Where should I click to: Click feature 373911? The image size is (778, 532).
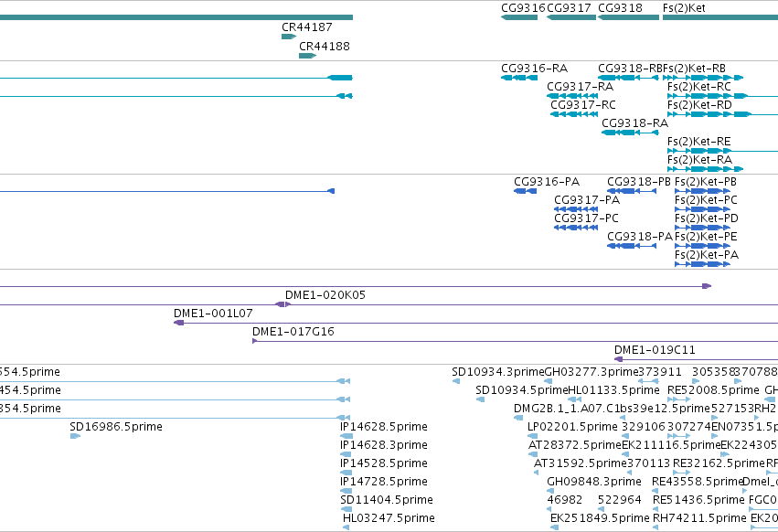648,381
